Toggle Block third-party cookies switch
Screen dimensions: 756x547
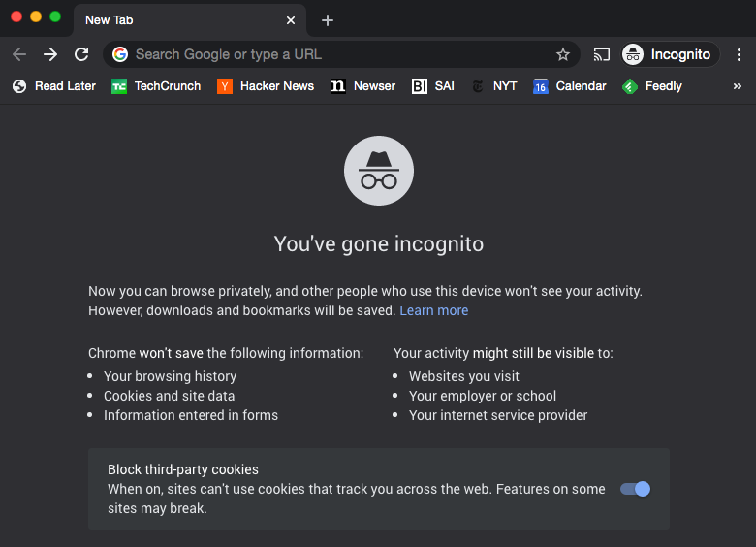(x=636, y=489)
